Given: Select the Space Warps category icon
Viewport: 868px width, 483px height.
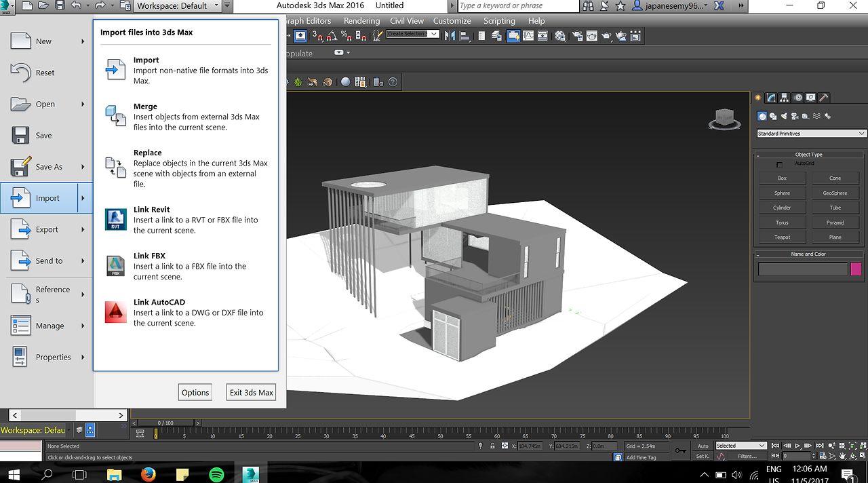Looking at the screenshot, I should (816, 116).
